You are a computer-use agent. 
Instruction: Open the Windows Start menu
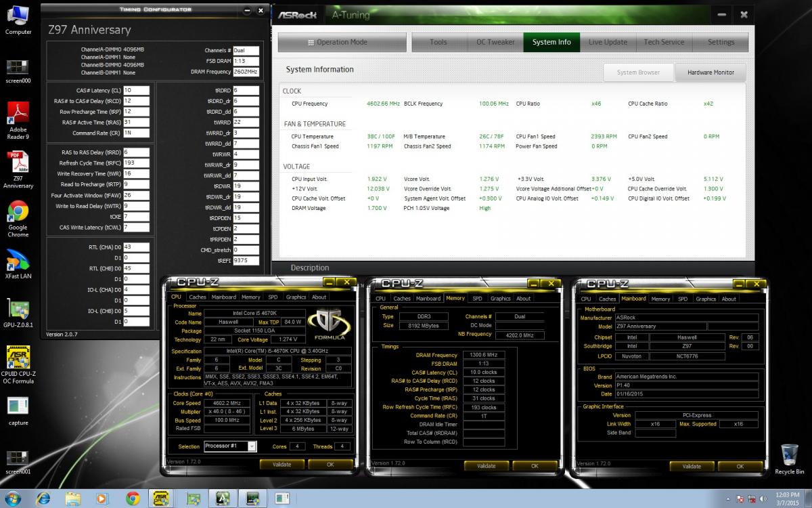[12, 498]
